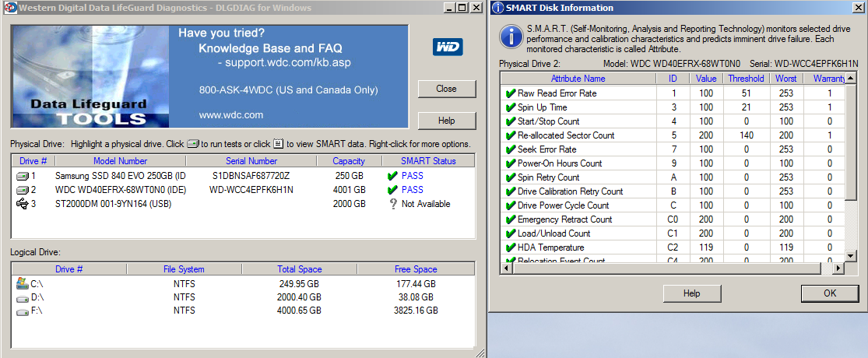This screenshot has width=868, height=358.
Task: Click the D:\ logical drive icon
Action: pyautogui.click(x=23, y=298)
